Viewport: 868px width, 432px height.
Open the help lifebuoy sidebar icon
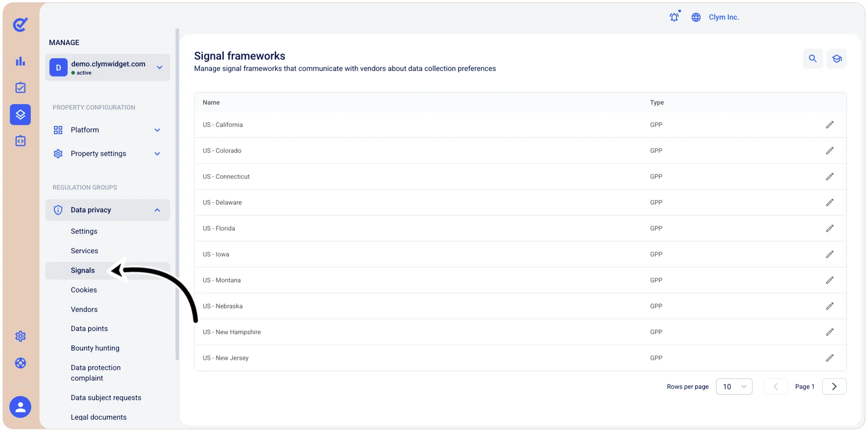[20, 363]
